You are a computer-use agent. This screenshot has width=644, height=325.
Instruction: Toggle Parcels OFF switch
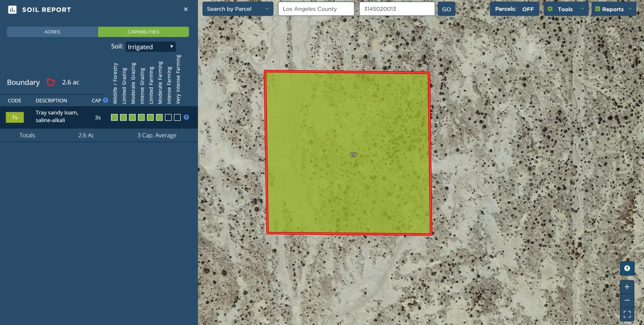pos(514,9)
